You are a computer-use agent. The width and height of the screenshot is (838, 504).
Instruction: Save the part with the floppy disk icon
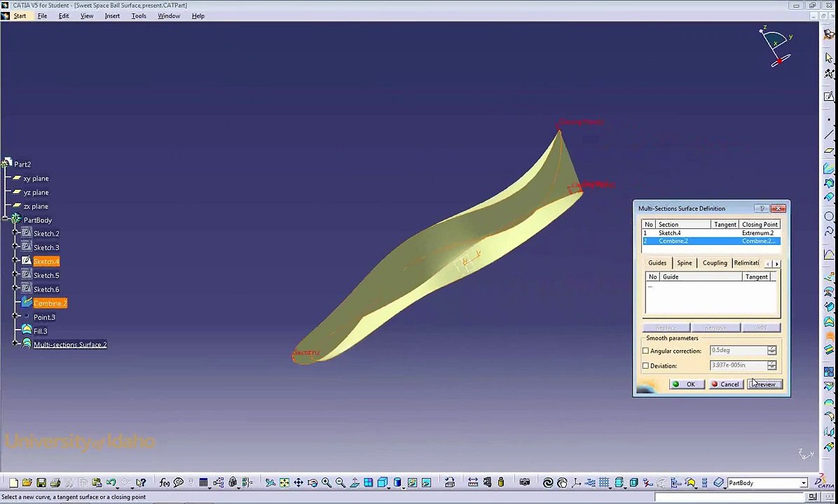click(x=41, y=482)
